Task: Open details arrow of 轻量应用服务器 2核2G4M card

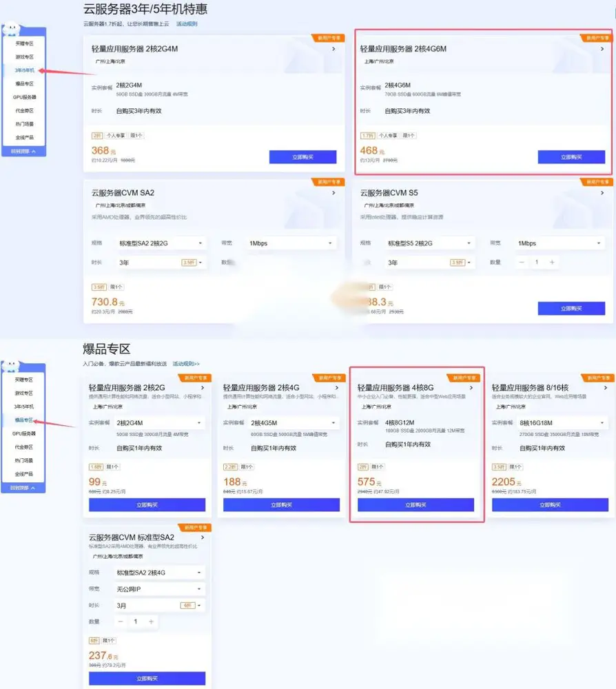Action: (x=333, y=49)
